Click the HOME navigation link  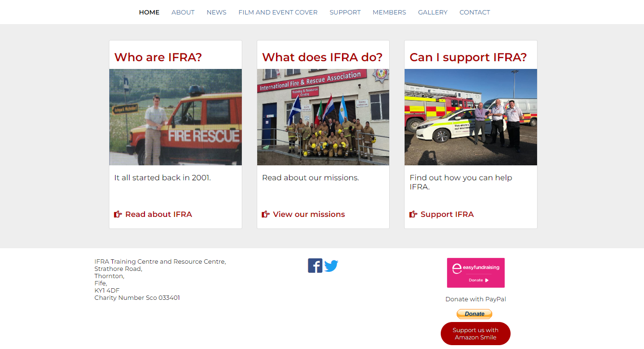click(149, 12)
